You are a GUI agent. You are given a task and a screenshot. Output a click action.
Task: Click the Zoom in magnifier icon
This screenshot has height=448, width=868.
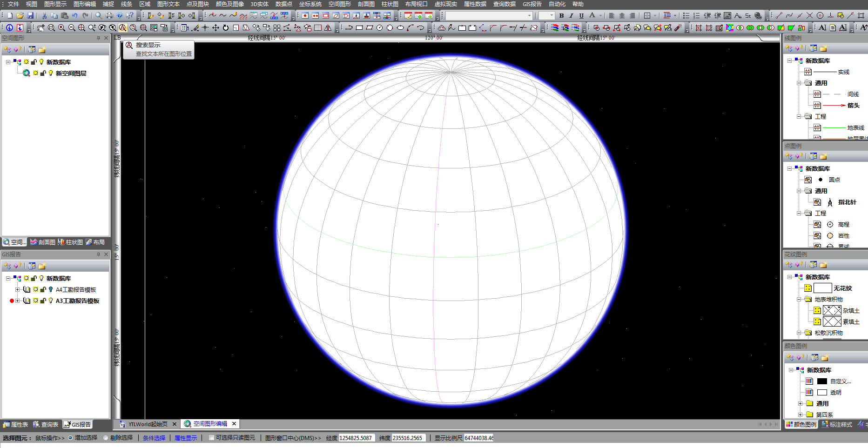pos(61,28)
